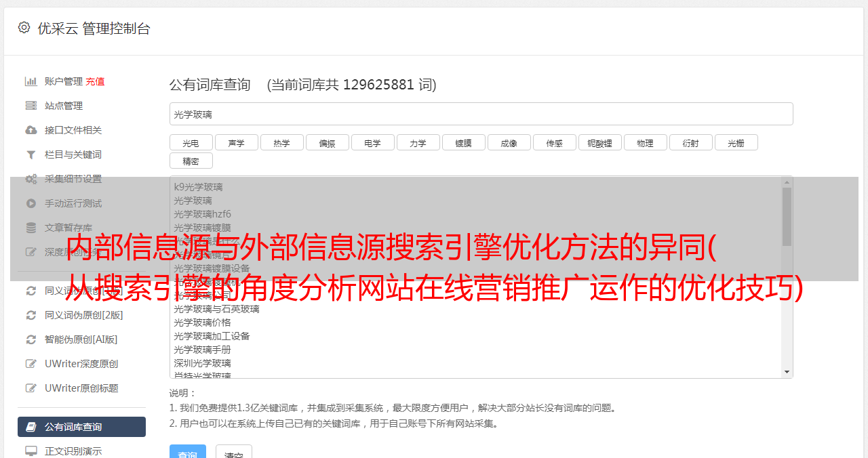This screenshot has width=868, height=458.
Task: Select the 铌酸锂 tag button
Action: [x=600, y=143]
